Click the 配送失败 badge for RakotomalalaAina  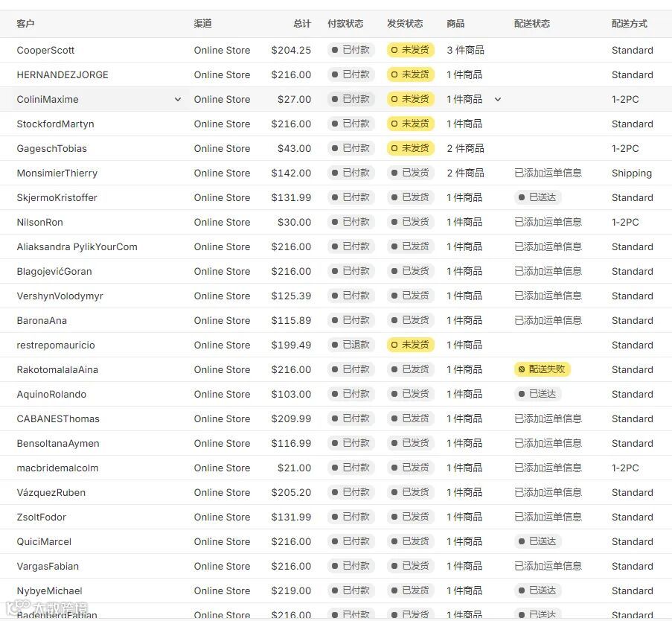(543, 369)
